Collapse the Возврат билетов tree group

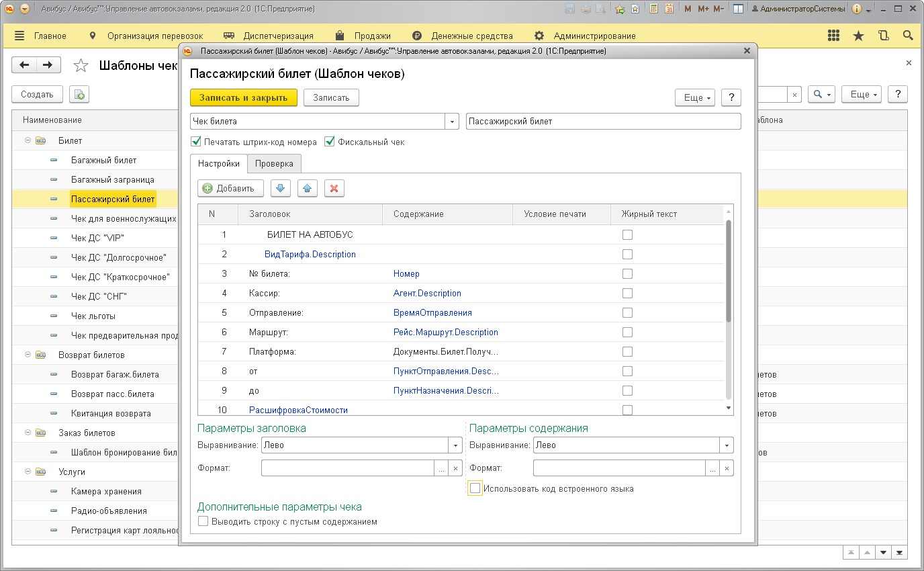28,355
